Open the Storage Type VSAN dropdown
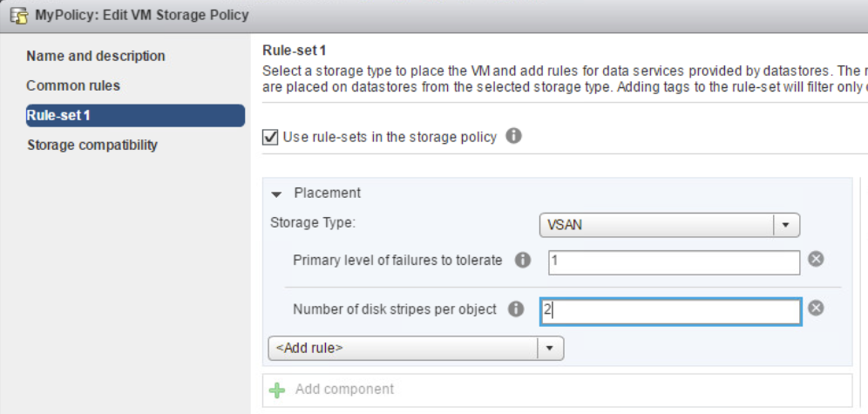The width and height of the screenshot is (868, 414). 669,225
